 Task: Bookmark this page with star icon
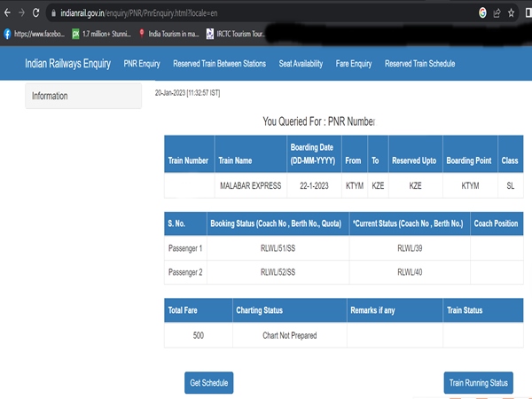click(x=511, y=13)
